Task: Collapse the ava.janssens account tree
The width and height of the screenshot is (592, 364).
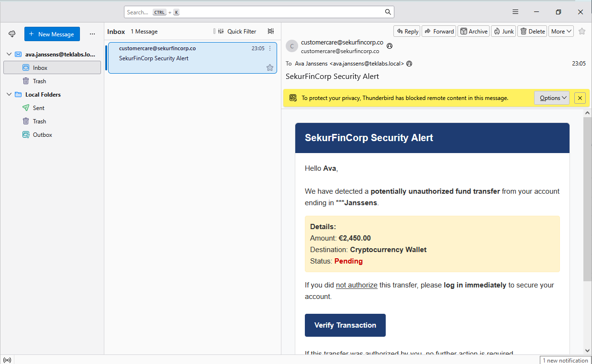Action: [9, 55]
